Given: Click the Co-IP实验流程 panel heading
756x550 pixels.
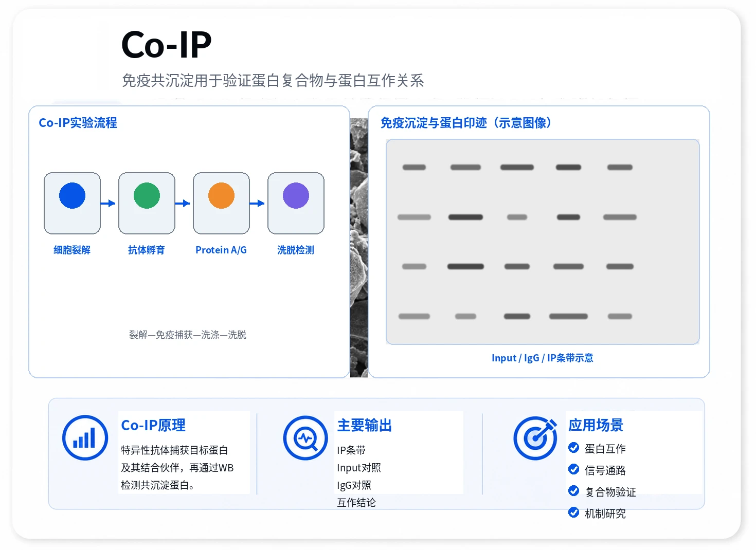Looking at the screenshot, I should tap(78, 123).
